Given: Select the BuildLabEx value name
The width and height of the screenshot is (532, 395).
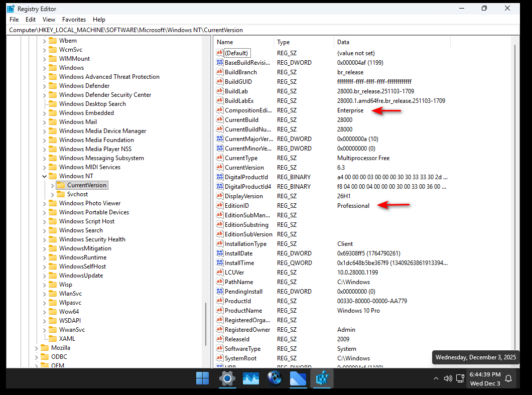Looking at the screenshot, I should tap(239, 101).
